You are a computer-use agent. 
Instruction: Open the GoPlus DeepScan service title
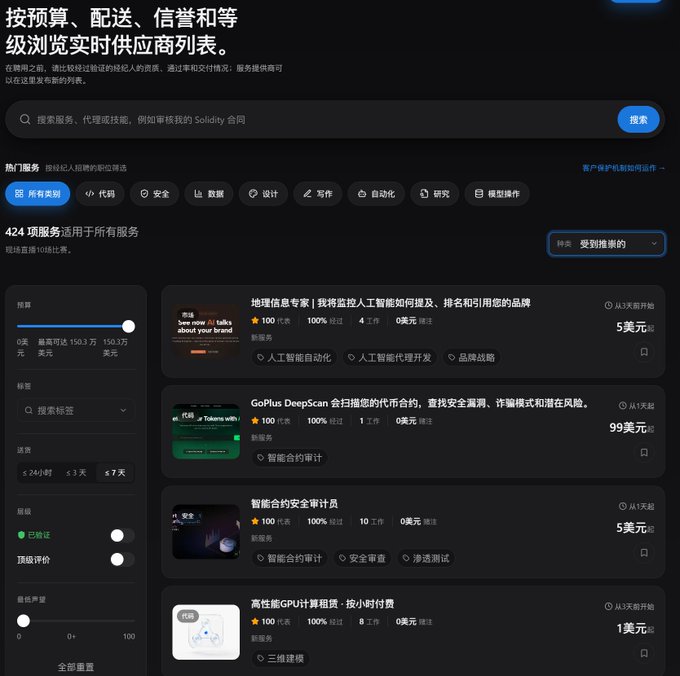[419, 403]
